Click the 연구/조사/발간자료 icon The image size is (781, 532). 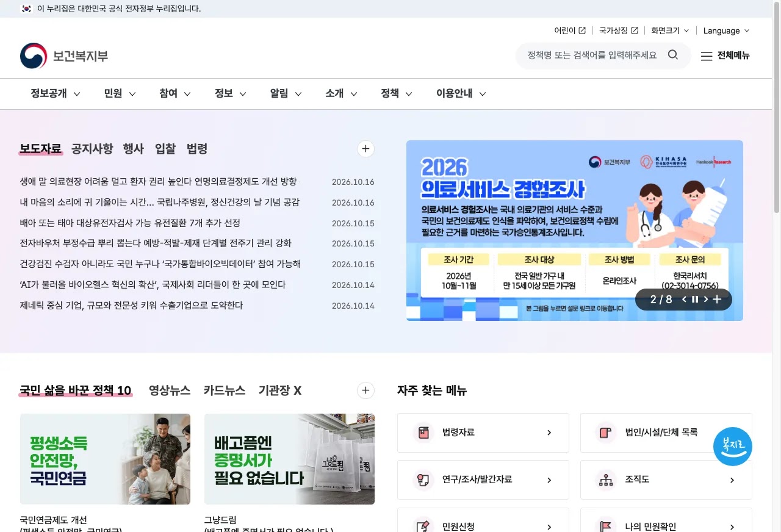click(x=423, y=480)
